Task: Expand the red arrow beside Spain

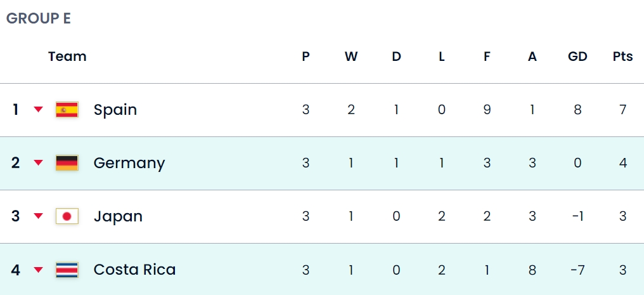Action: click(38, 110)
